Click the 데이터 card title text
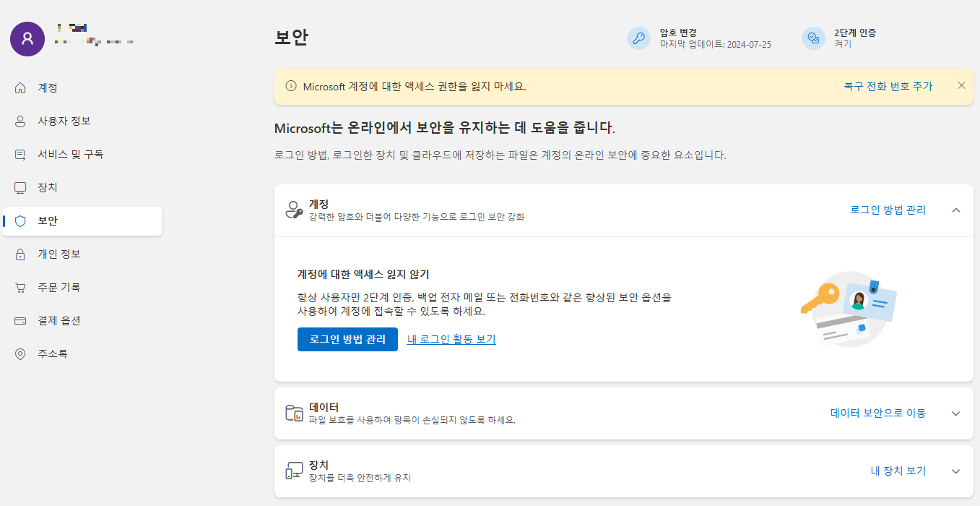The image size is (980, 506). 324,407
